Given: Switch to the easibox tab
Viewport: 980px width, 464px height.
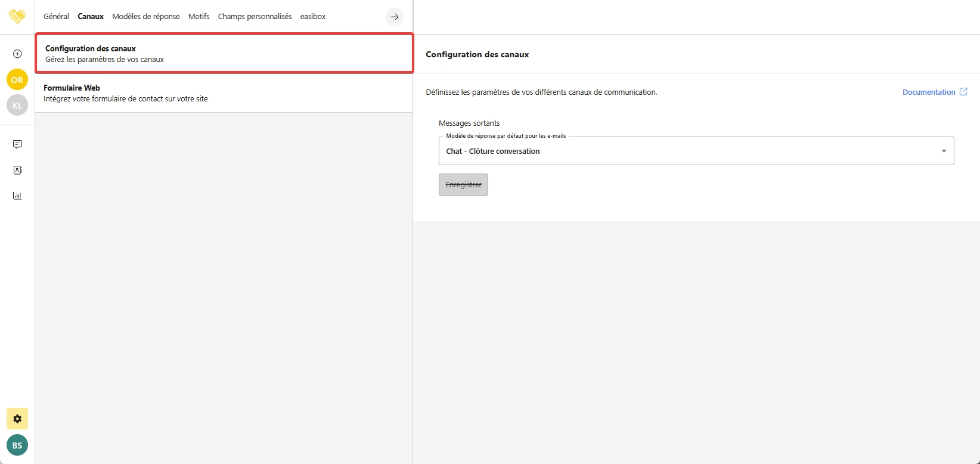Looking at the screenshot, I should [x=313, y=17].
